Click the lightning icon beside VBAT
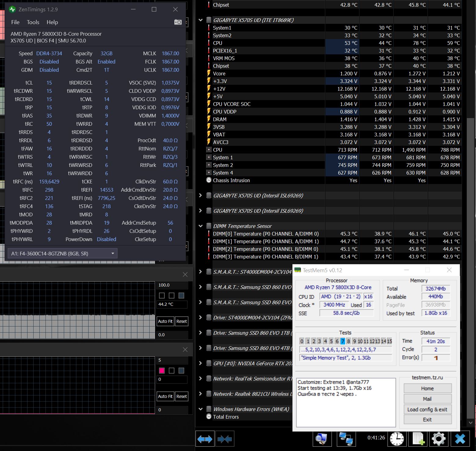The height and width of the screenshot is (451, 476). (209, 135)
